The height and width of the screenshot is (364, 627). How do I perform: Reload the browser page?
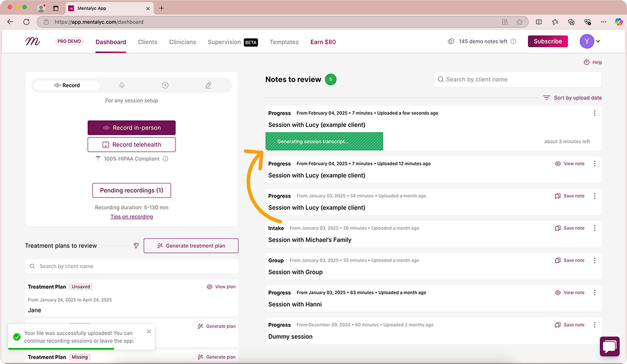tap(26, 22)
